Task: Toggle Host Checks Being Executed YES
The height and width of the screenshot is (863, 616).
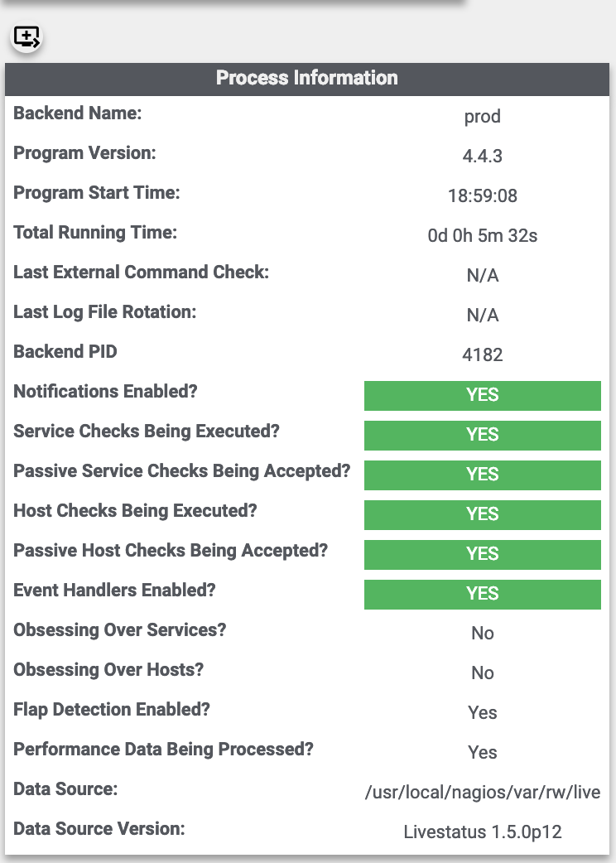Action: (482, 514)
